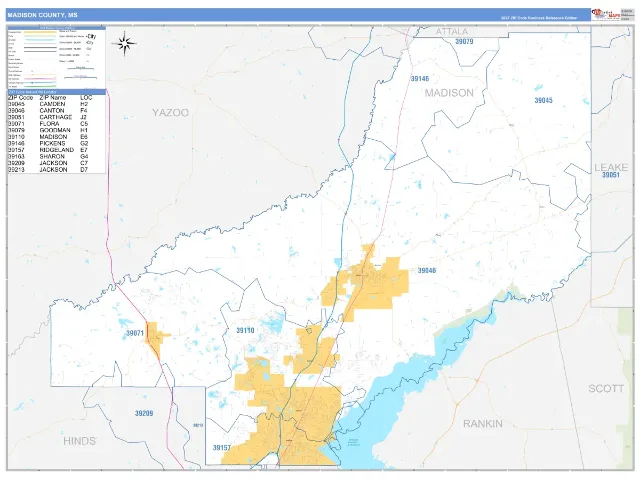Click the 39146 label on the map

[420, 78]
